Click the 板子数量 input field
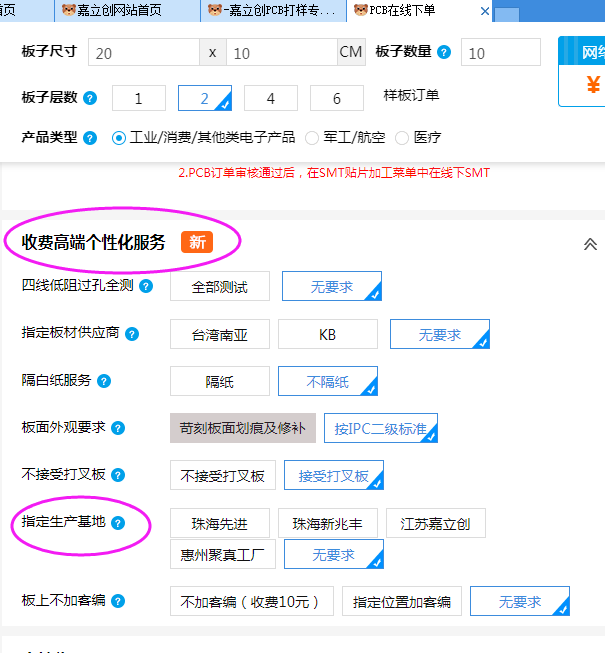The image size is (605, 653). [x=500, y=52]
